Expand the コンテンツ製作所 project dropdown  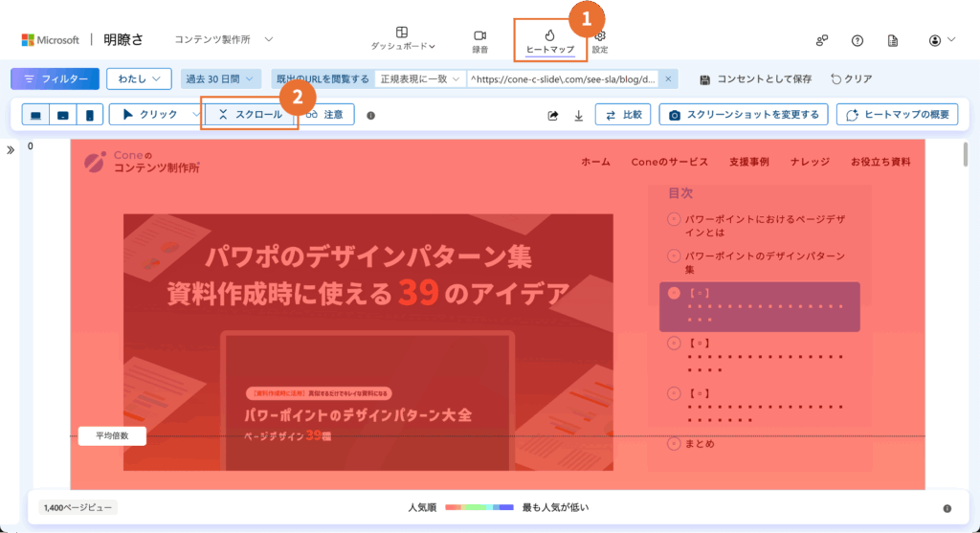(x=224, y=39)
